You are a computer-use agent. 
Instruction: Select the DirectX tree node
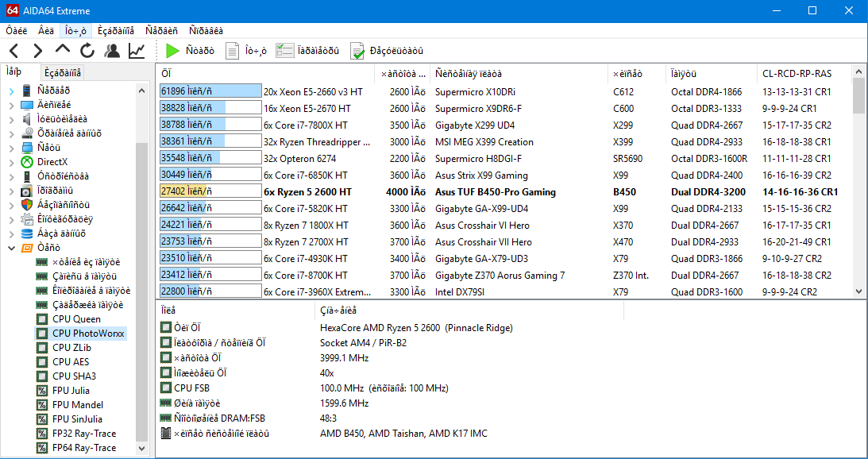pyautogui.click(x=52, y=162)
